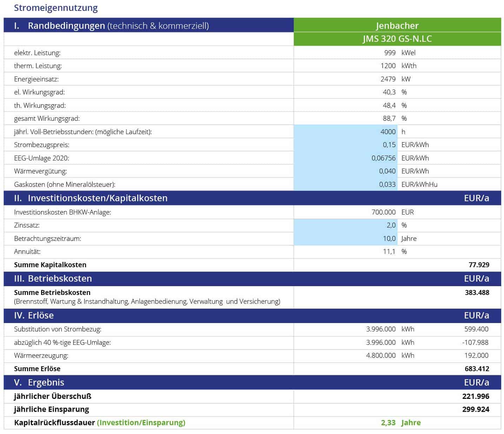Select the green 2,33 Jahre payback value

point(401,423)
